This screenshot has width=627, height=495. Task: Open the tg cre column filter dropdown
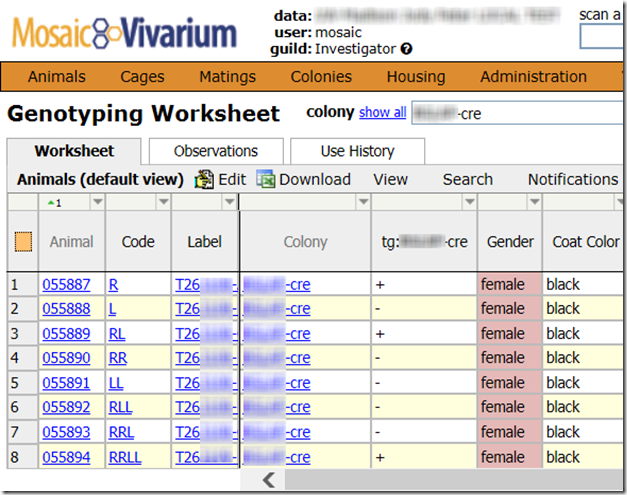[469, 202]
